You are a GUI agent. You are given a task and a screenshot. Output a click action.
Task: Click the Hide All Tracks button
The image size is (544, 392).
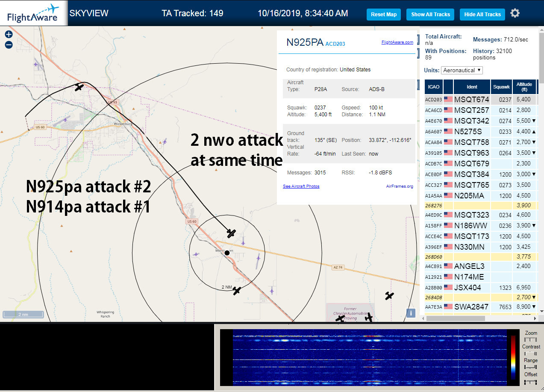click(482, 15)
